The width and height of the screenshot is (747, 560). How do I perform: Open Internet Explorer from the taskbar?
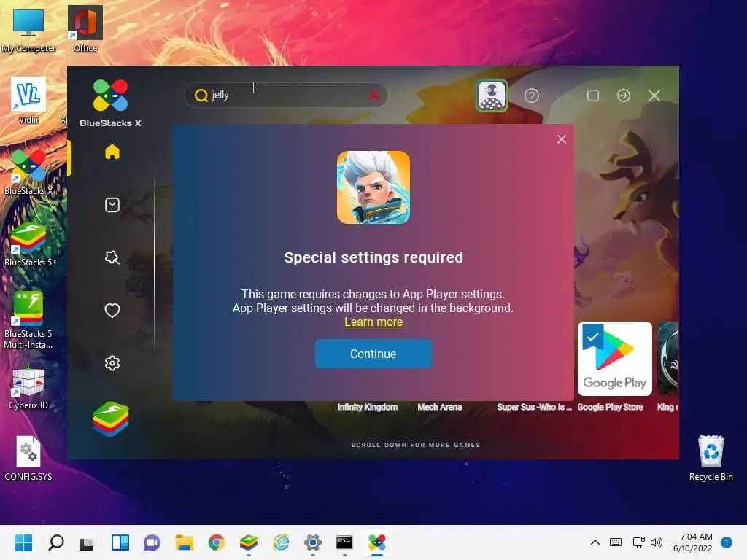(x=281, y=542)
